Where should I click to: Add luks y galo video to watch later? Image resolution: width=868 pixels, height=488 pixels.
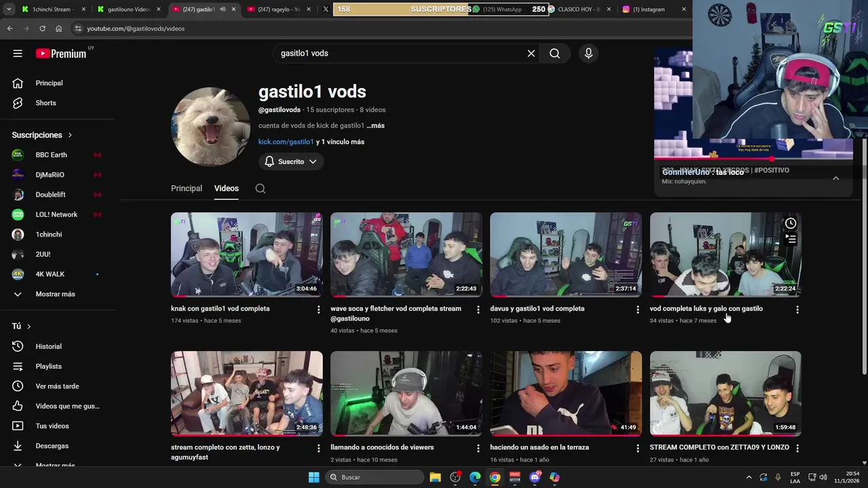tap(791, 223)
